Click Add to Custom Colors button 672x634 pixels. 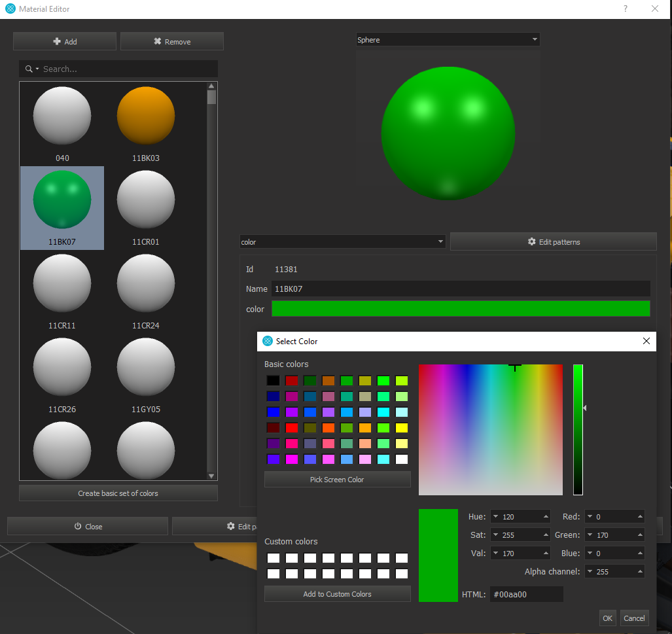coord(337,594)
